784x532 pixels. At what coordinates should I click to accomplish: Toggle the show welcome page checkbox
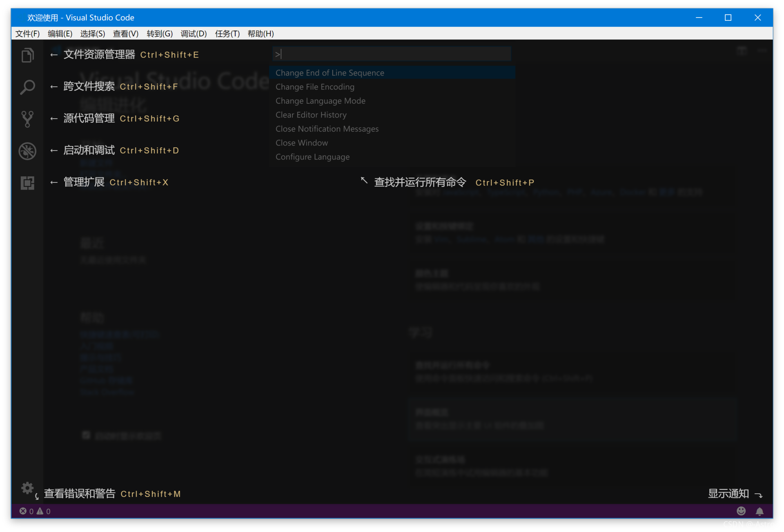(x=86, y=435)
